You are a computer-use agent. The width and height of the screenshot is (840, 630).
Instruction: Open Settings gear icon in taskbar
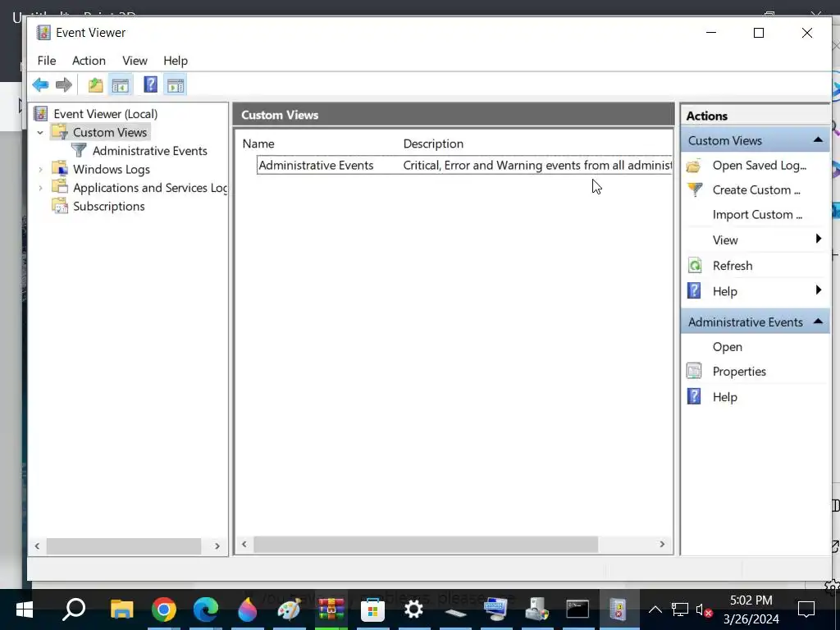pos(414,609)
